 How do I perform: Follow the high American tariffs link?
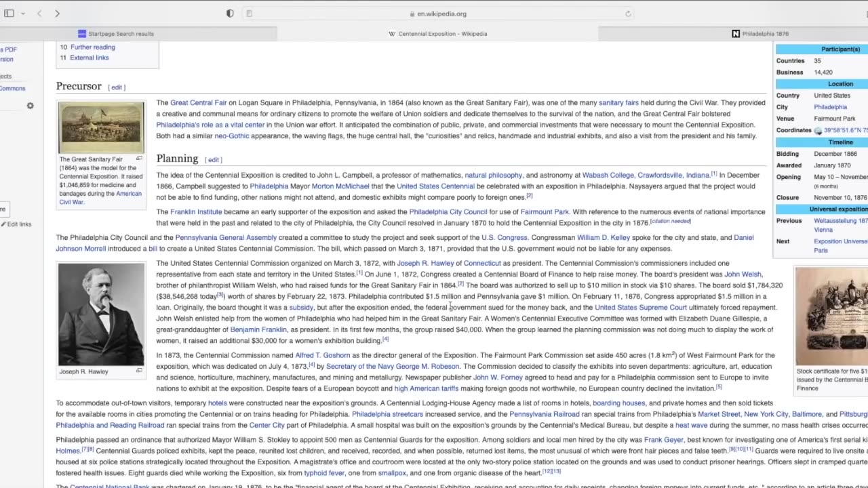[x=427, y=389]
